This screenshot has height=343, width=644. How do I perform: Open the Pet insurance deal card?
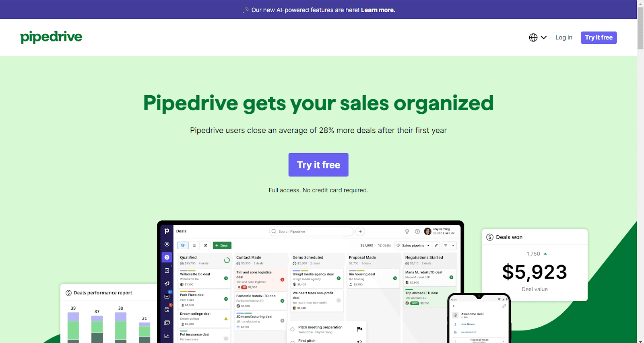coord(204,336)
